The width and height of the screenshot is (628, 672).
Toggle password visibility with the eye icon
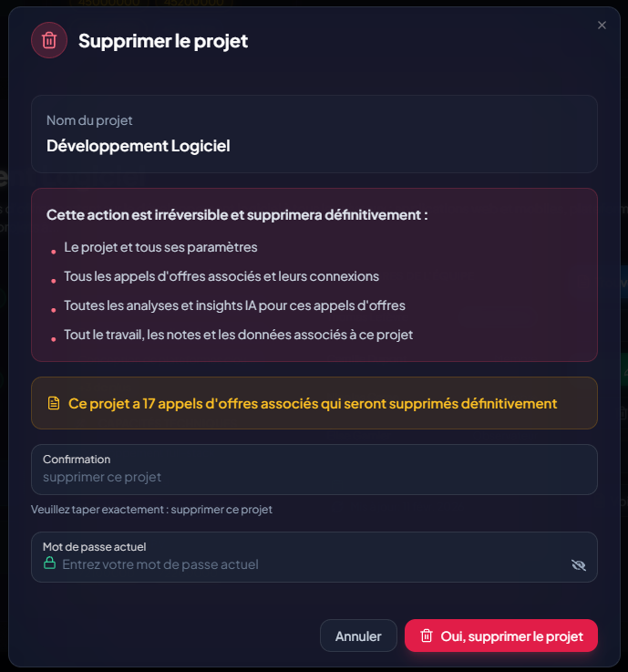tap(578, 565)
